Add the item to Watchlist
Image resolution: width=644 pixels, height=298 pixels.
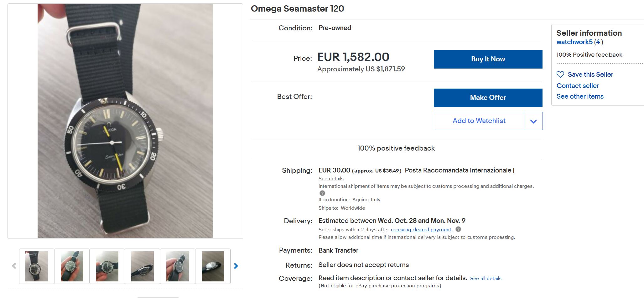click(x=479, y=121)
